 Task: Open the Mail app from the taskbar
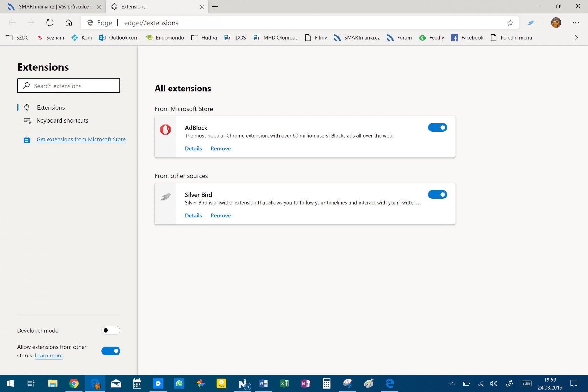click(x=116, y=383)
